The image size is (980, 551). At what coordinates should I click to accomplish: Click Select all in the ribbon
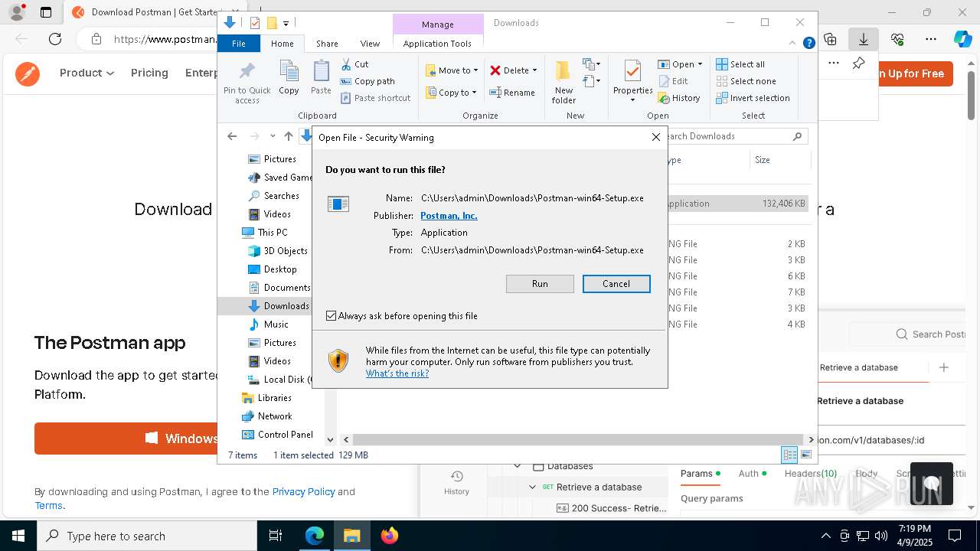[x=740, y=64]
